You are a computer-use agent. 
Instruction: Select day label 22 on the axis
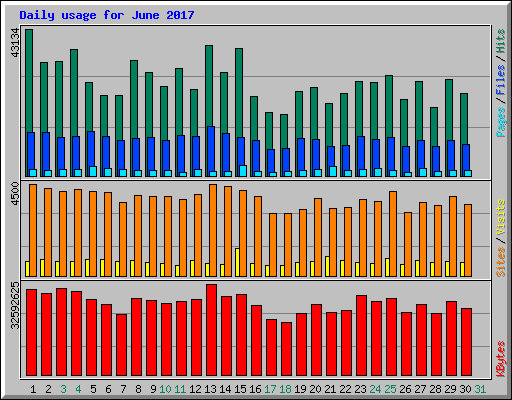coord(345,389)
